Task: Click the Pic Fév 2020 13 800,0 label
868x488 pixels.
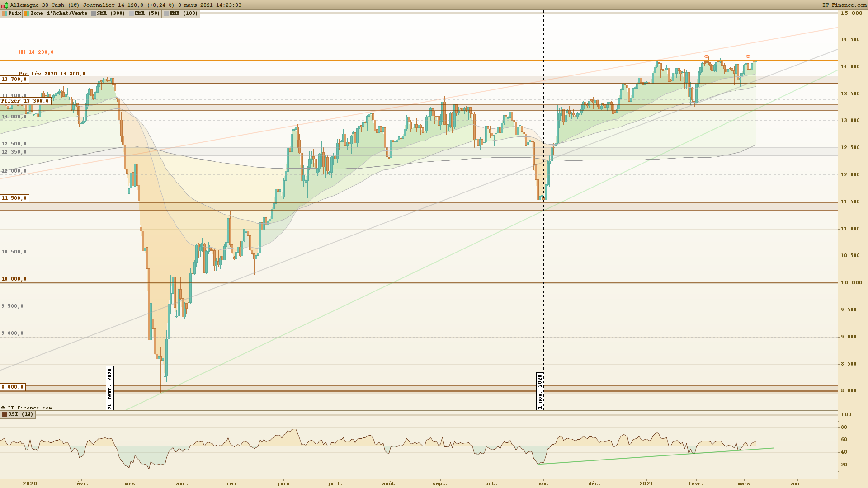Action: point(52,74)
